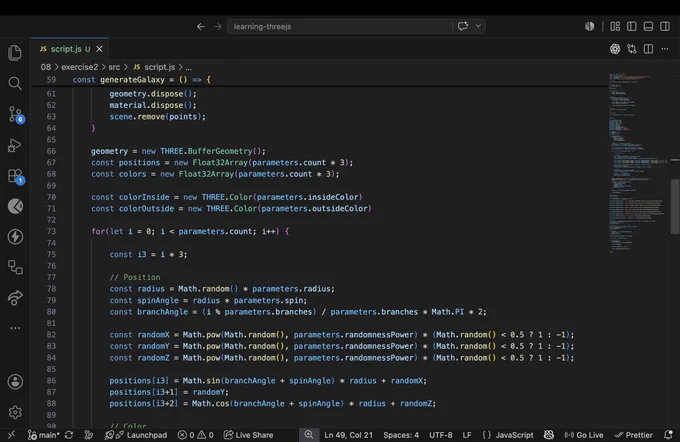The height and width of the screenshot is (442, 680).
Task: Open the Run and Debug view
Action: (15, 145)
